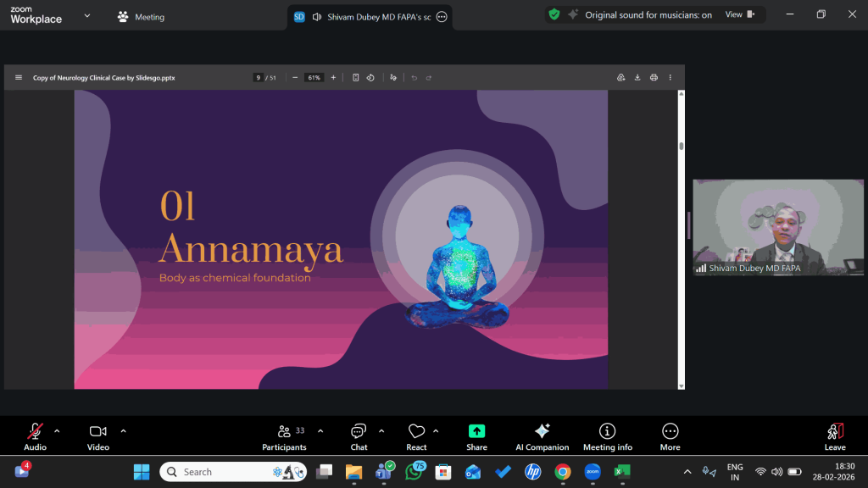Open Meeting info
The height and width of the screenshot is (488, 868).
point(607,436)
